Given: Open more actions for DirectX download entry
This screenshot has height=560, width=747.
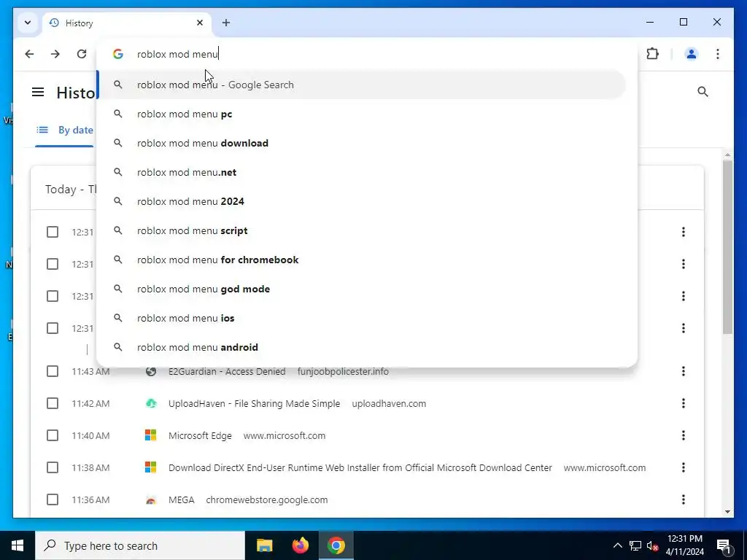Looking at the screenshot, I should 683,467.
